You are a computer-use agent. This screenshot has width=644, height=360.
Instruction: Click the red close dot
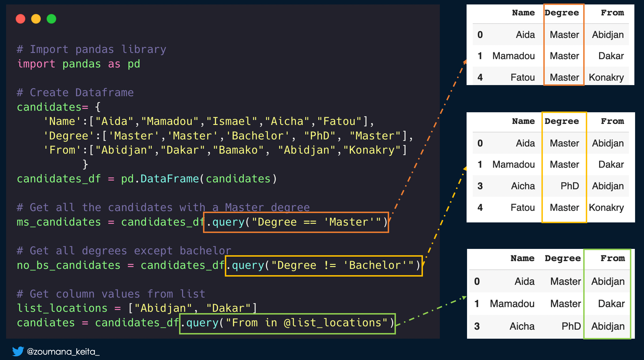[x=20, y=19]
